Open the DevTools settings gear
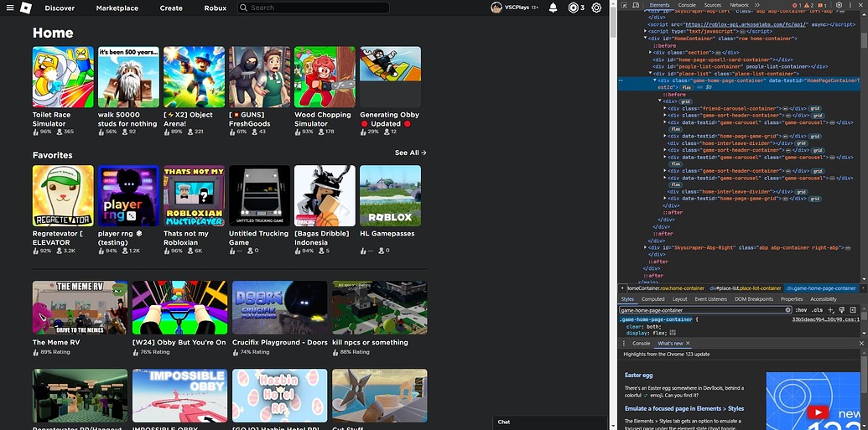The width and height of the screenshot is (868, 430). [839, 5]
